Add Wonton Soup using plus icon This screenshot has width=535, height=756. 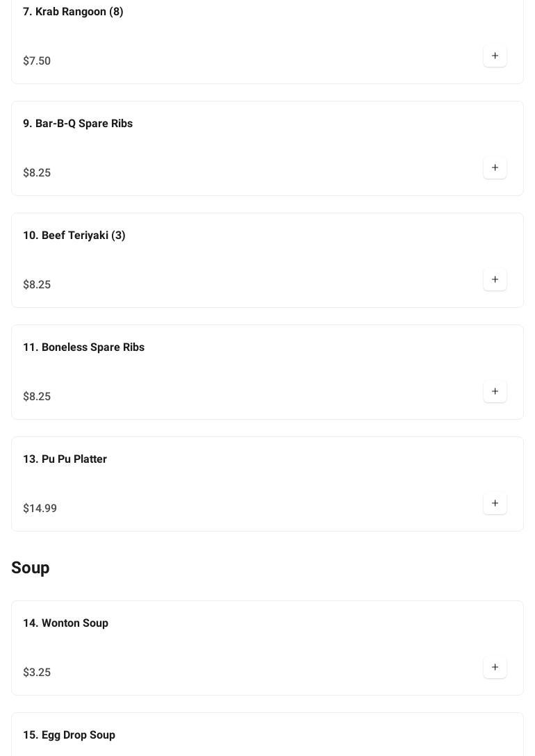(495, 667)
